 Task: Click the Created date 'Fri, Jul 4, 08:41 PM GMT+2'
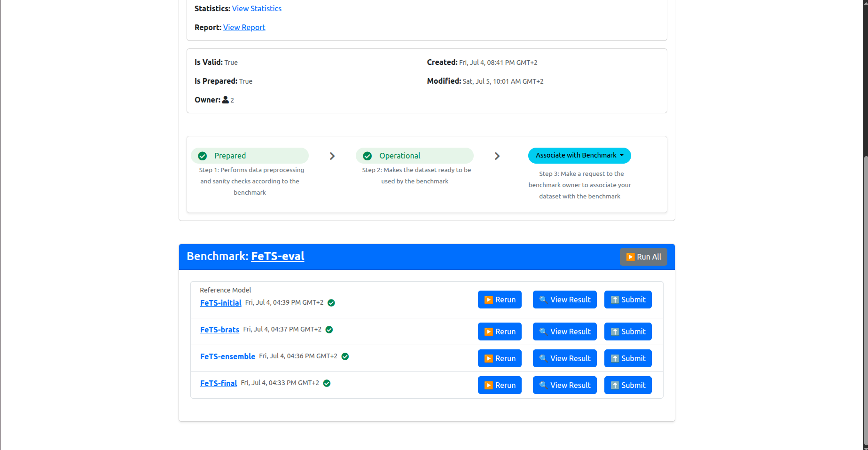coord(498,63)
